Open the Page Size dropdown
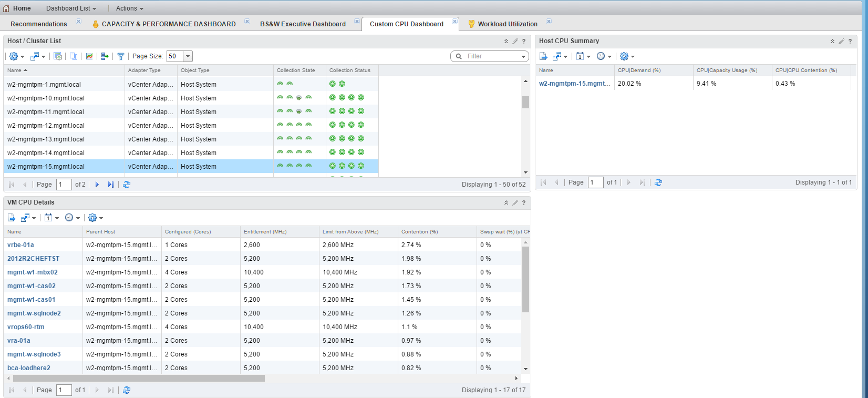 [188, 56]
